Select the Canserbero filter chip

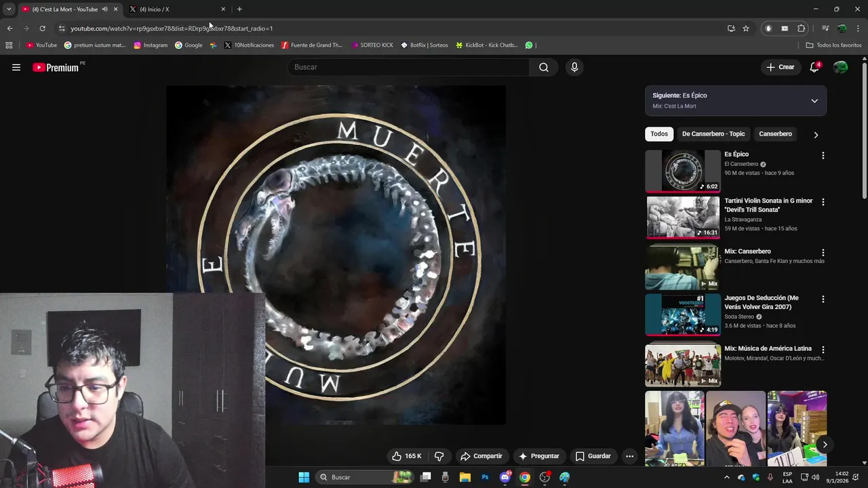pos(775,134)
